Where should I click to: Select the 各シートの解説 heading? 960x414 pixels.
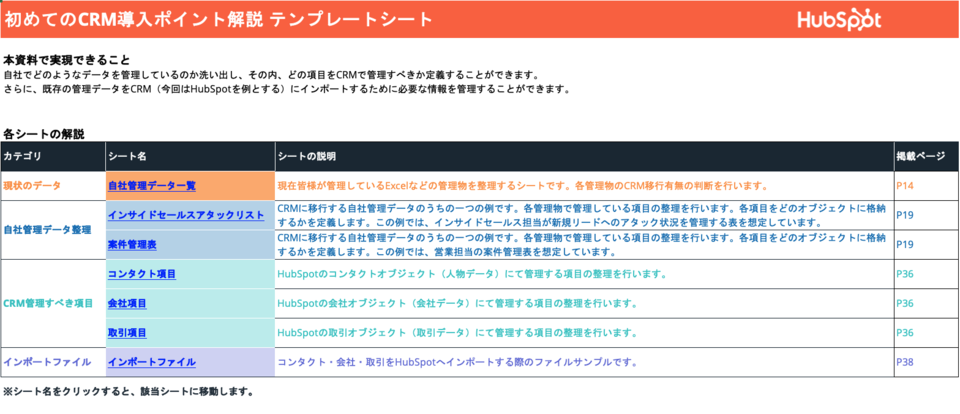point(43,134)
